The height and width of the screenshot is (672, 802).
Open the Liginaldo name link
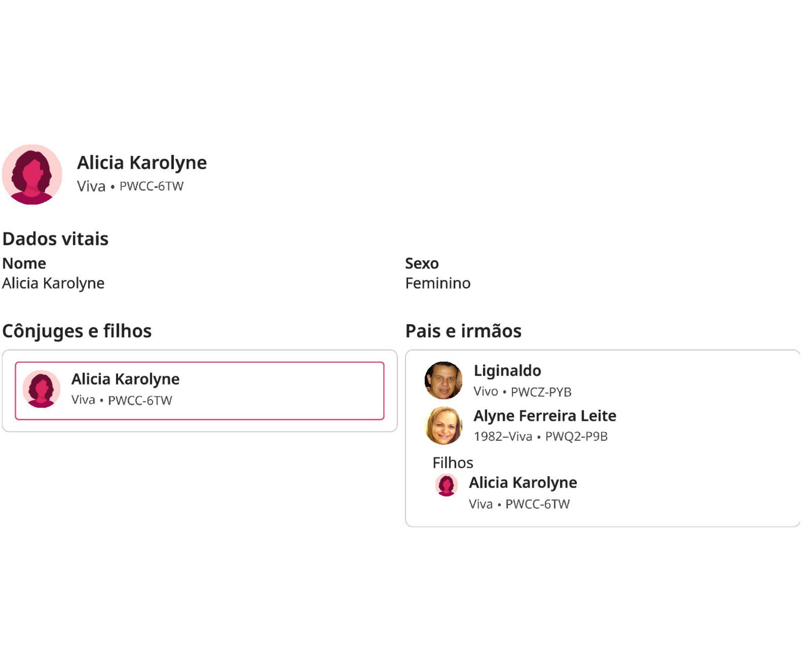coord(507,370)
